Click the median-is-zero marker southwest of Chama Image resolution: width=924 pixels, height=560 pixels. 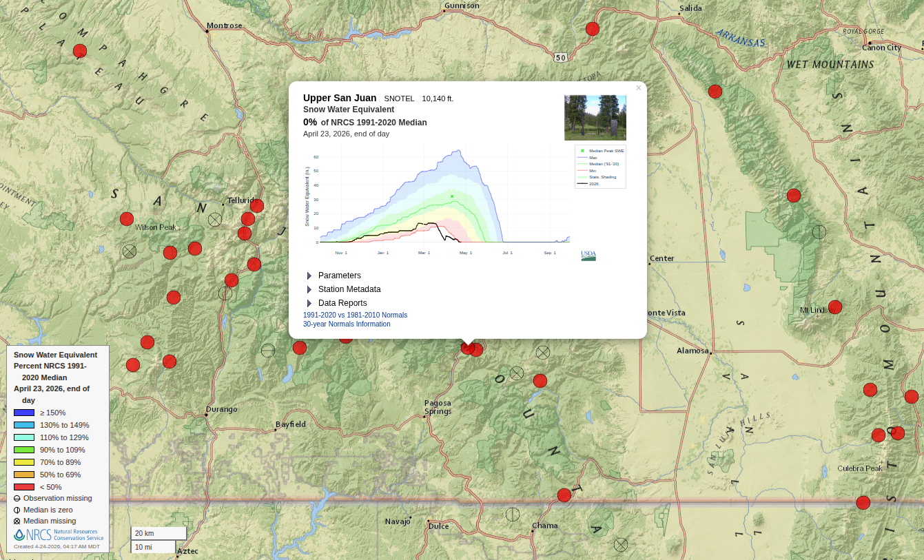tap(513, 514)
